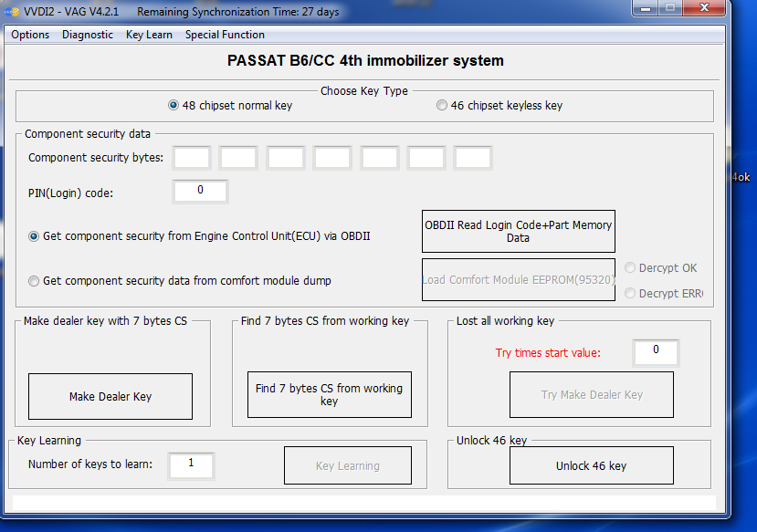
Task: Open the Options menu
Action: click(x=30, y=34)
